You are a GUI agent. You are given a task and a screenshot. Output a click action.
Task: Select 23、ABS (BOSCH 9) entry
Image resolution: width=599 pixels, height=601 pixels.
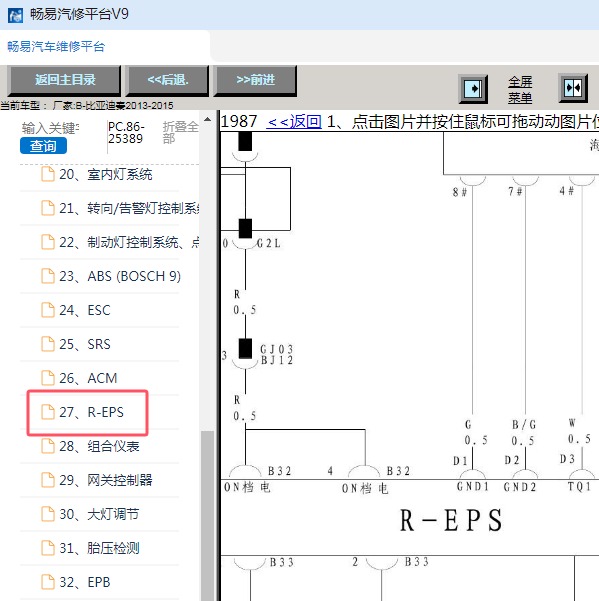point(120,276)
